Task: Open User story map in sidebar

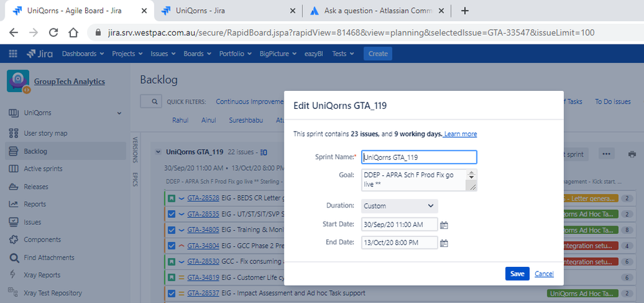Action: [45, 133]
